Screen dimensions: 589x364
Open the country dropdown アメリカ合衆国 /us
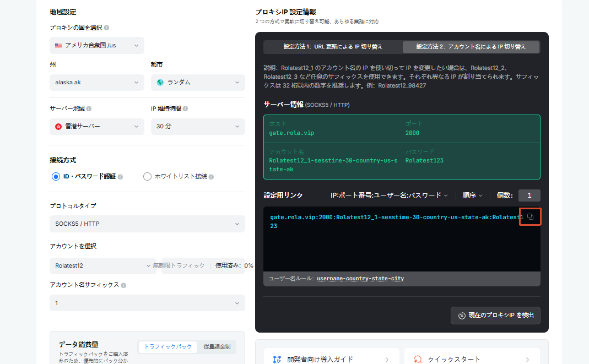click(97, 45)
